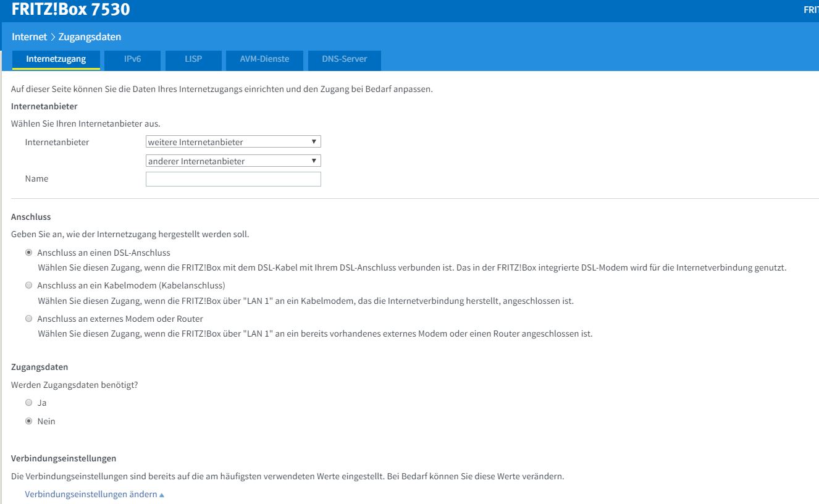This screenshot has height=504, width=819.
Task: Choose externes Modem oder Router option
Action: tap(28, 319)
